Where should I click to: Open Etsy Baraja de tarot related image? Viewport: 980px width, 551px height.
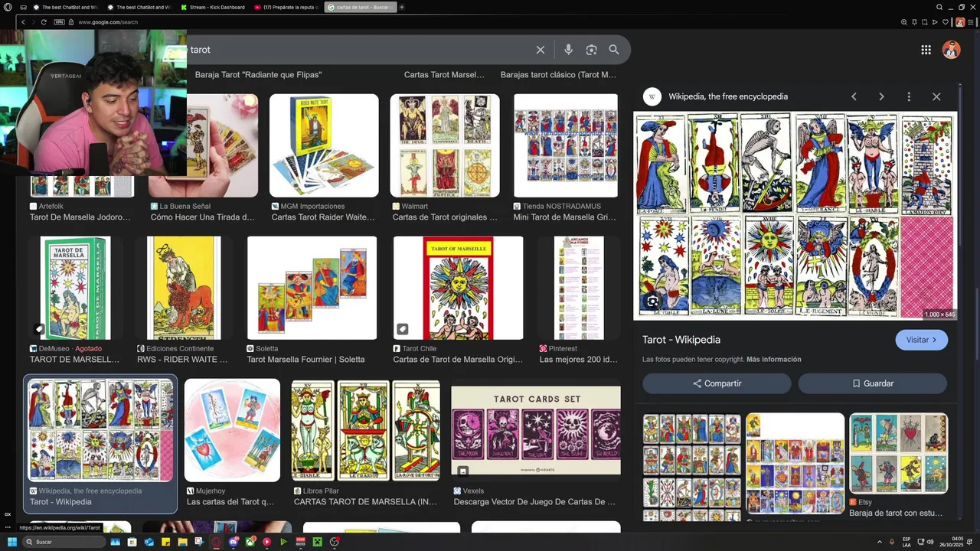tap(898, 453)
